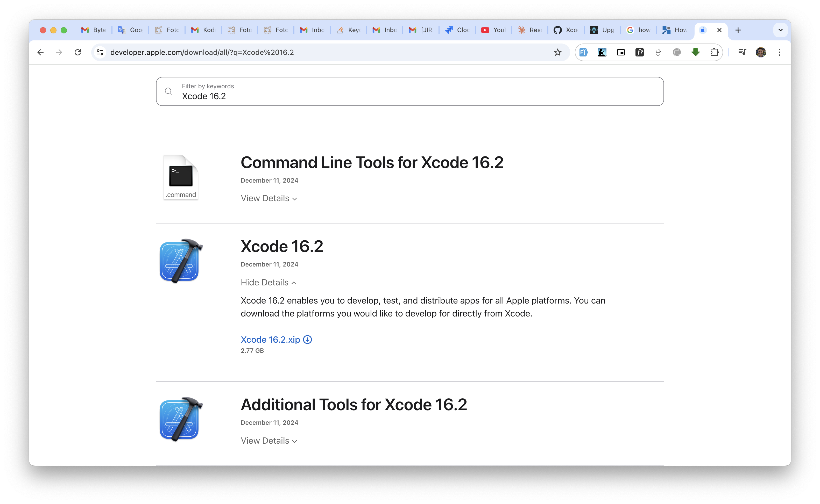Download the Xcode 16.2.xip file
This screenshot has height=504, width=820.
click(x=277, y=339)
